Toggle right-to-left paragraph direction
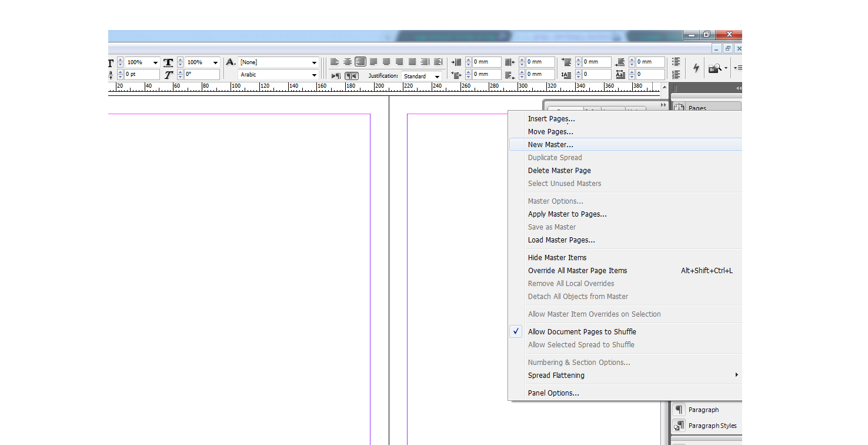The width and height of the screenshot is (868, 445). [x=351, y=76]
